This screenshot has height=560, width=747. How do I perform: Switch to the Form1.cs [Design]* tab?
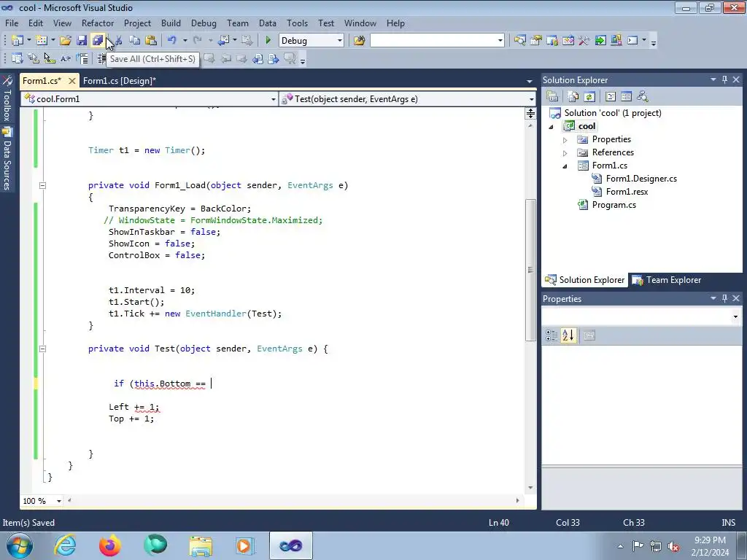click(120, 80)
